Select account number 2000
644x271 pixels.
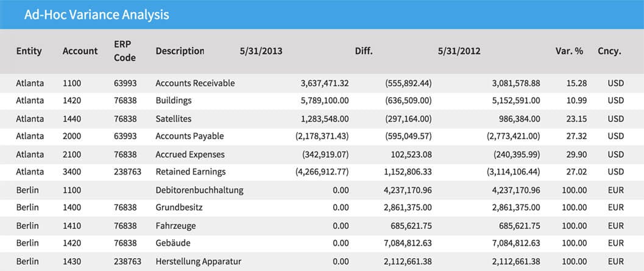(72, 136)
